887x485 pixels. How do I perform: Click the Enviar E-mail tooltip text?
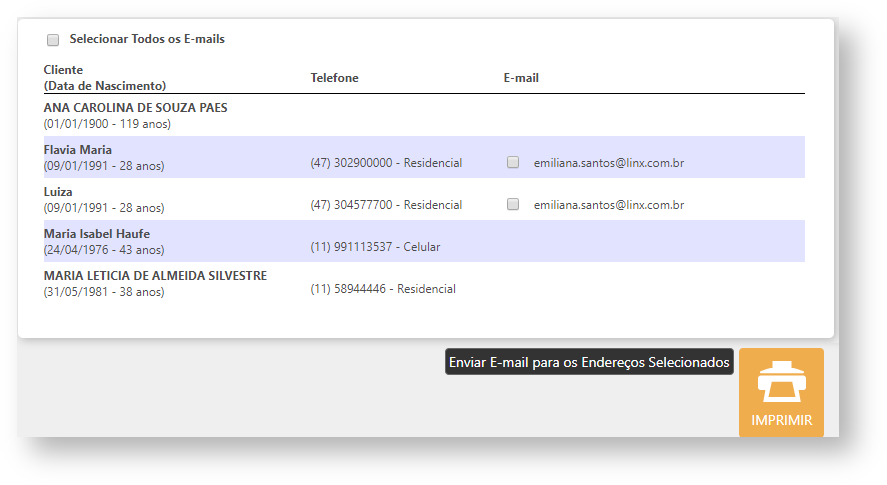pos(589,362)
